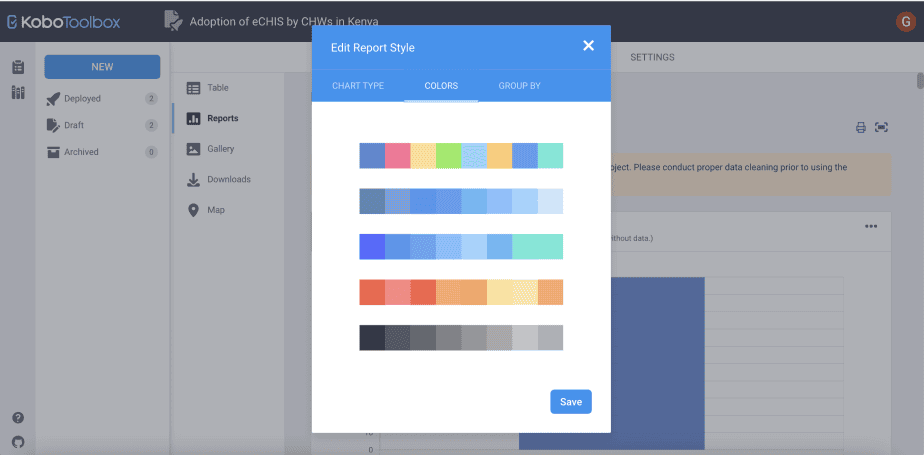
Task: Click the data cleaning warning banner
Action: (751, 174)
